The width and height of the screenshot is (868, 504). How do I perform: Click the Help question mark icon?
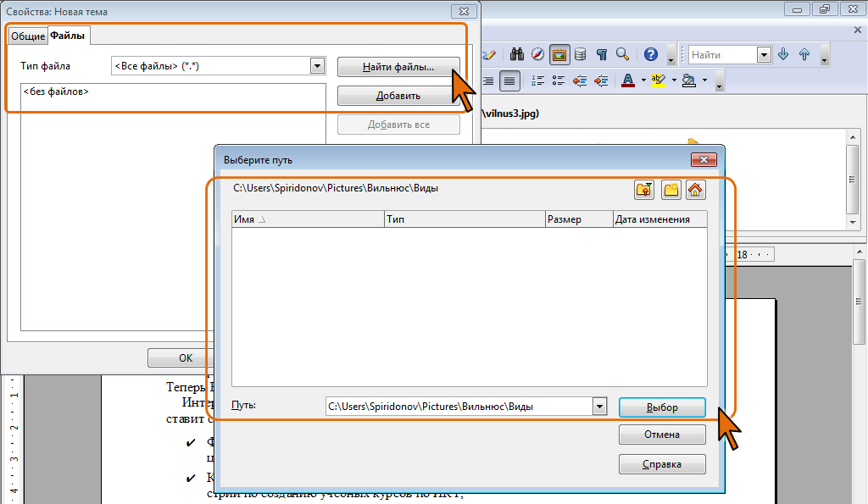[x=650, y=54]
